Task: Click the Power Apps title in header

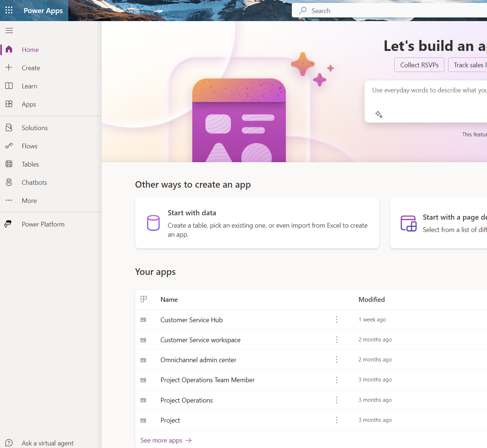Action: (43, 11)
